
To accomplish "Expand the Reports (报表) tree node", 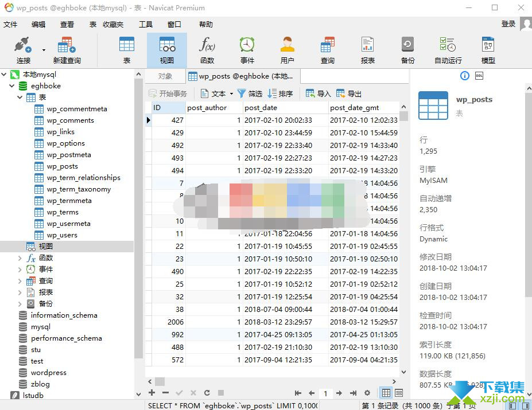I will pyautogui.click(x=20, y=292).
